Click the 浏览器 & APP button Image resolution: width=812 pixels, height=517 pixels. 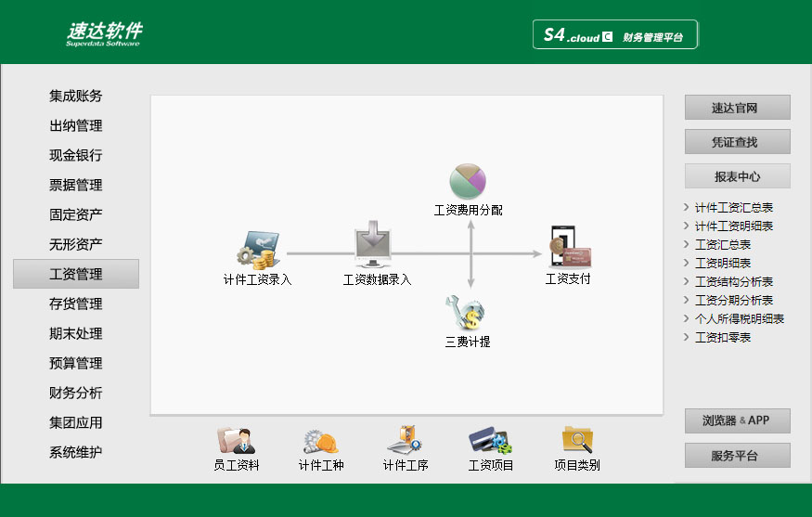738,420
